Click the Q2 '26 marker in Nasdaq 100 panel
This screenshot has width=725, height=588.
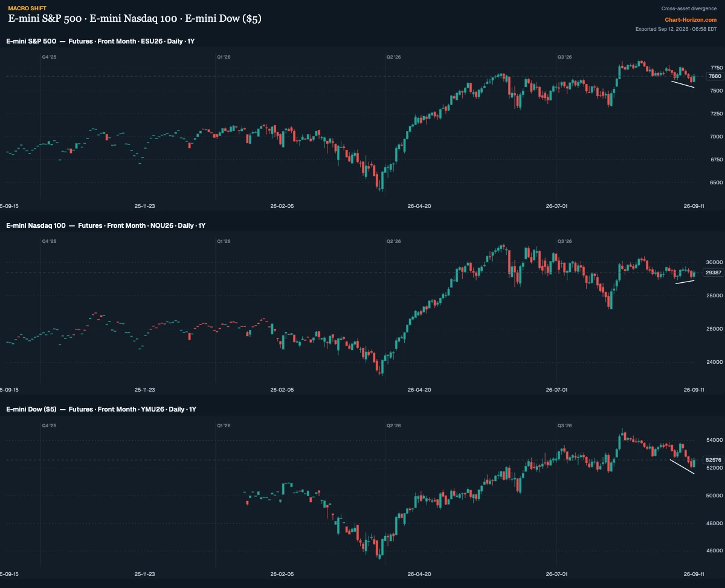pyautogui.click(x=394, y=241)
